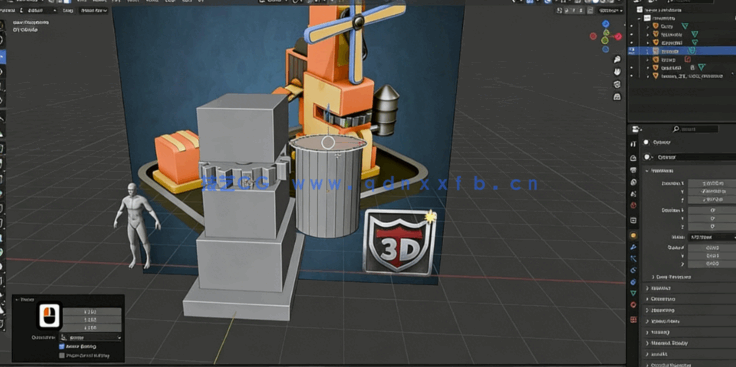Click the Rotation X field
Image resolution: width=736 pixels, height=367 pixels.
click(712, 210)
